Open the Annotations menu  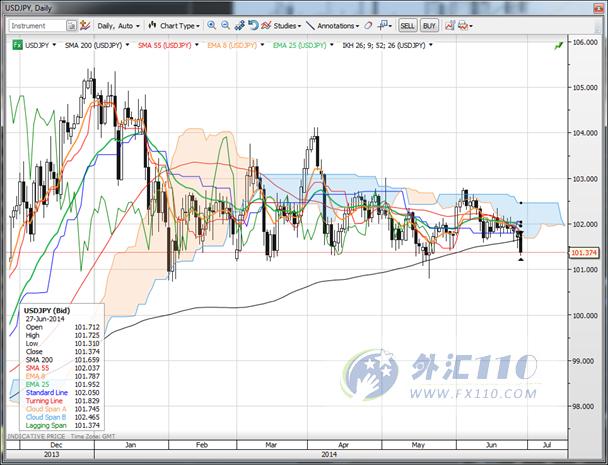338,26
